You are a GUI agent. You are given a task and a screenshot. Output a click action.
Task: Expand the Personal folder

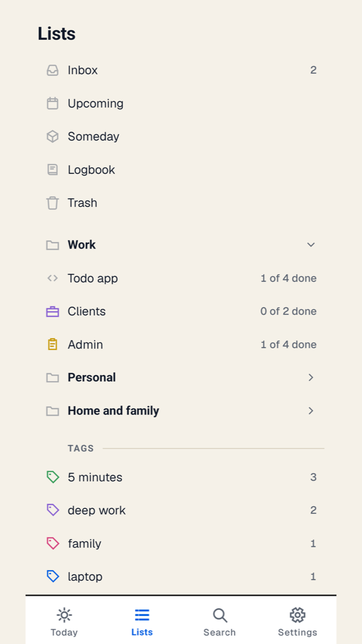pos(181,377)
